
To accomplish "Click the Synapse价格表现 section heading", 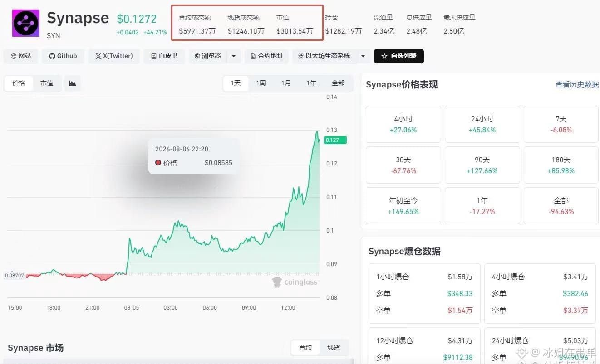I will pos(402,85).
